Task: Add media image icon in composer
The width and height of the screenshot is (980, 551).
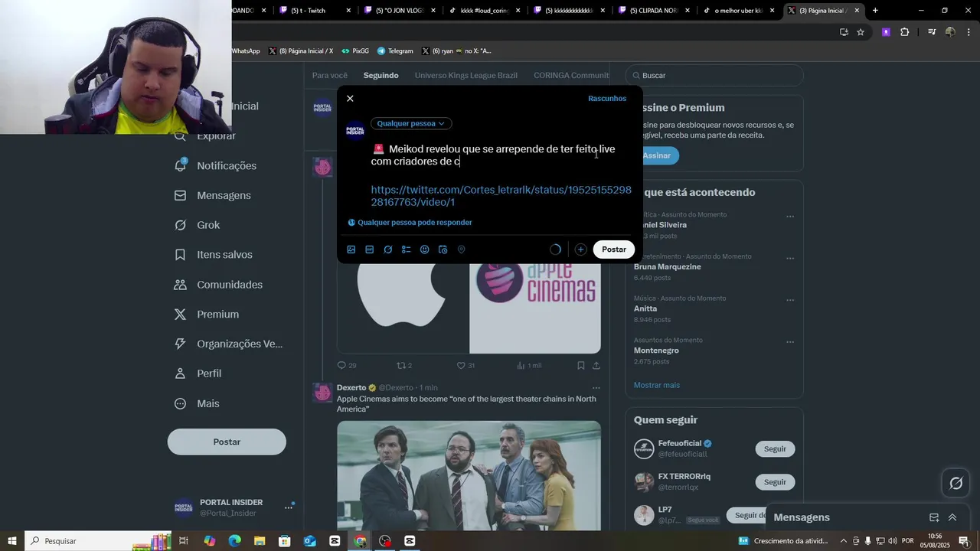Action: point(351,249)
